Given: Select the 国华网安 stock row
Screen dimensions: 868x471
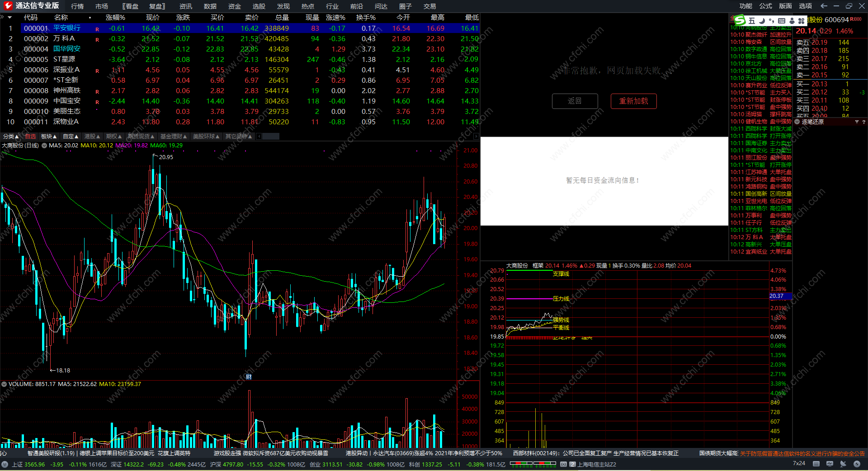Looking at the screenshot, I should click(x=240, y=49).
